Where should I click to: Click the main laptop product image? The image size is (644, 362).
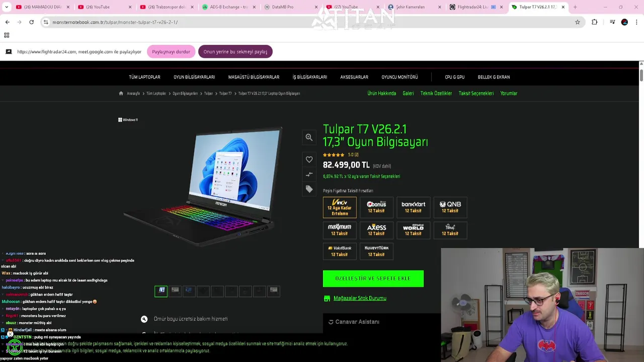(204, 186)
